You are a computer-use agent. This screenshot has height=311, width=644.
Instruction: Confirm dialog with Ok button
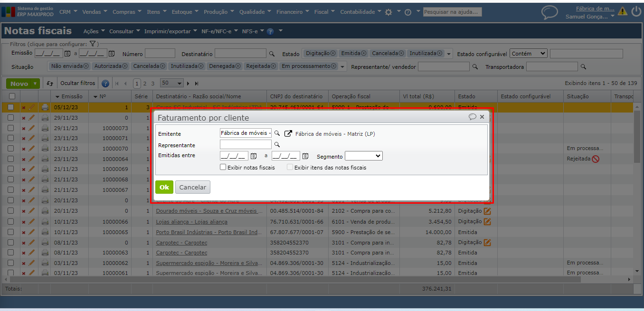pyautogui.click(x=164, y=187)
